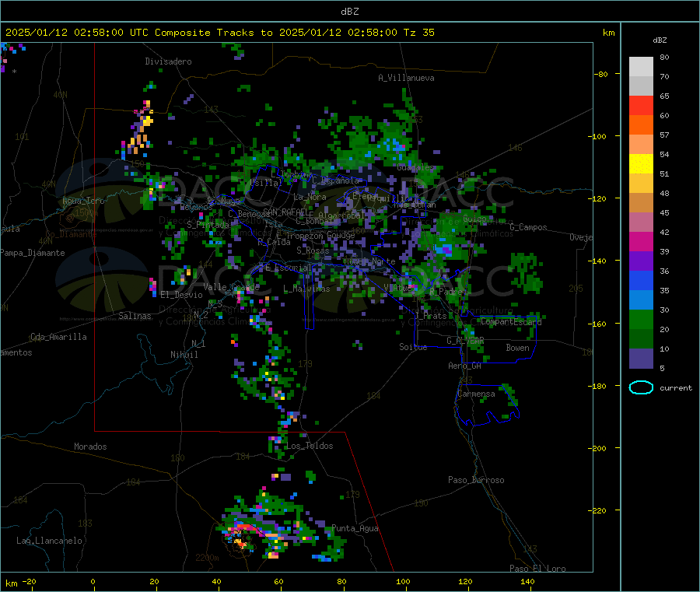Click the -180 km vertical axis tick

pyautogui.click(x=597, y=386)
